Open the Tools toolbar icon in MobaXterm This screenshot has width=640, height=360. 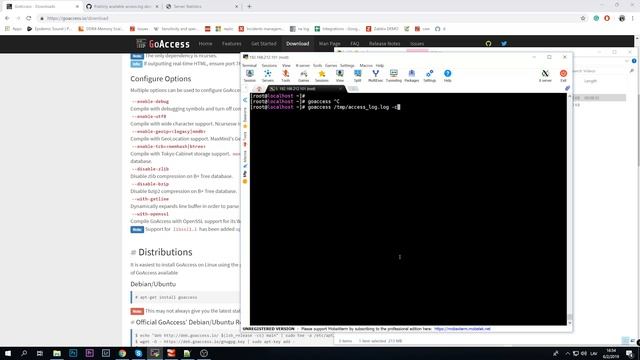(x=286, y=76)
